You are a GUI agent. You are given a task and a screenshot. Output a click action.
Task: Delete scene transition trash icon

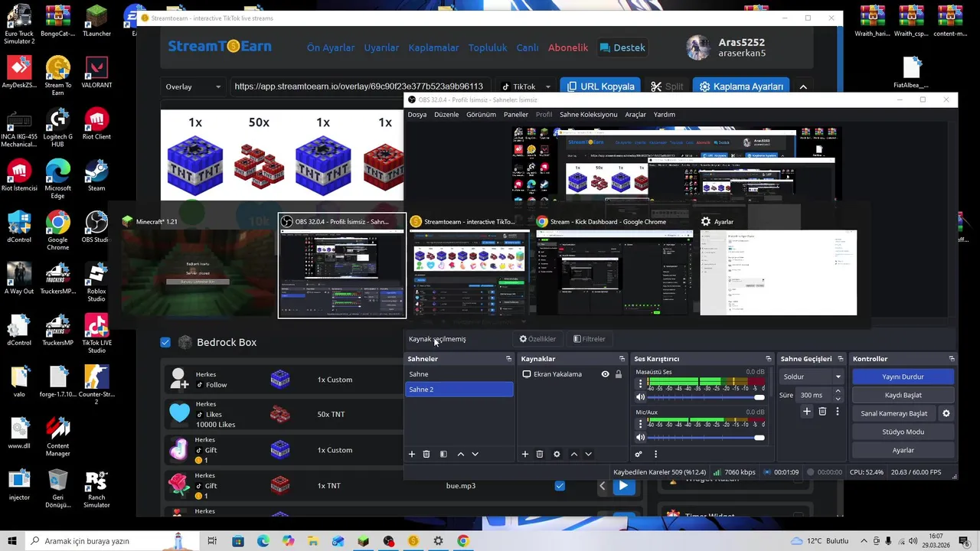[822, 411]
